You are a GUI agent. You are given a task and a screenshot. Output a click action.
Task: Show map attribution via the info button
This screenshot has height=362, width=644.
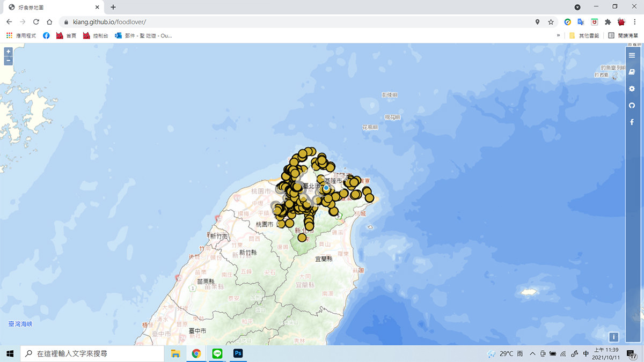[614, 337]
